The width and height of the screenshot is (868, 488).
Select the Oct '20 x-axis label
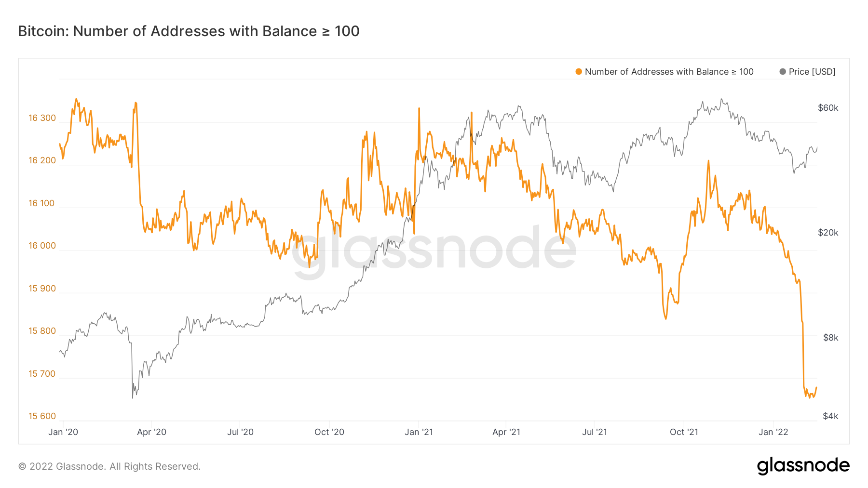tap(329, 432)
